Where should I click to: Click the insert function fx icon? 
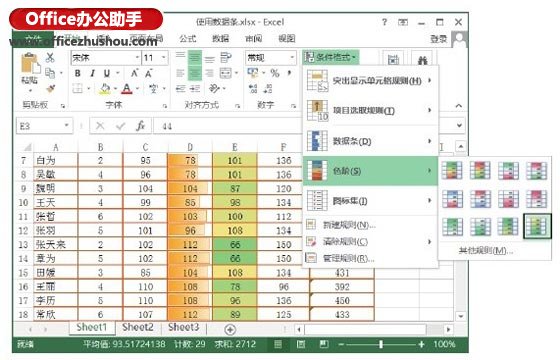click(140, 126)
